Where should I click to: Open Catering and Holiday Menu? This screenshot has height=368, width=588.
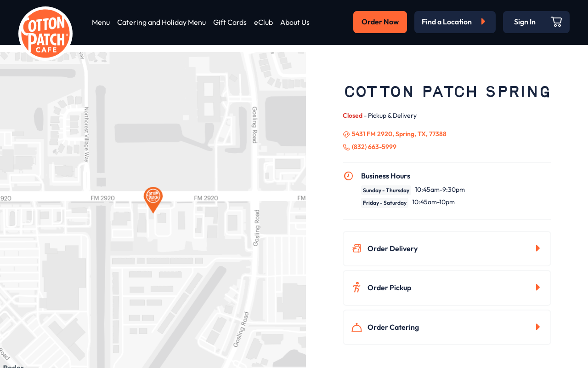click(161, 22)
